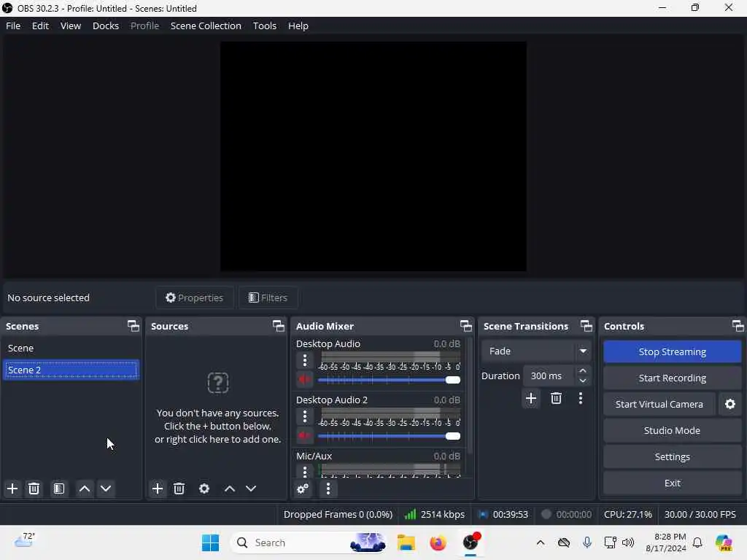Open advanced audio properties gears icon
Image resolution: width=747 pixels, height=560 pixels.
303,489
